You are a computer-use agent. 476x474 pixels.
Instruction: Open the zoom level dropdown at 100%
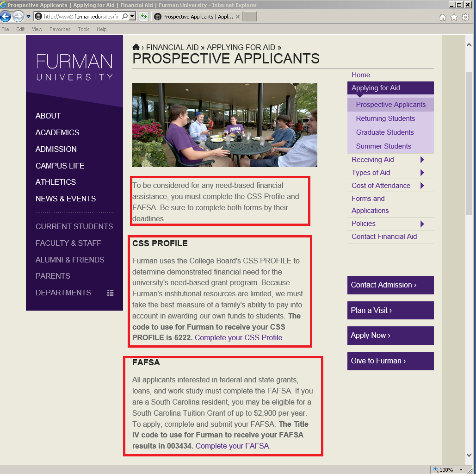tap(461, 470)
